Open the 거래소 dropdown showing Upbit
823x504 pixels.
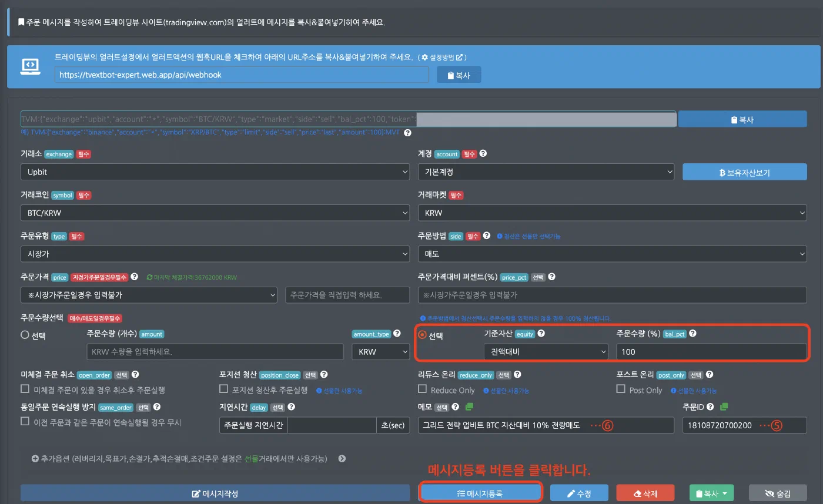[x=215, y=172]
